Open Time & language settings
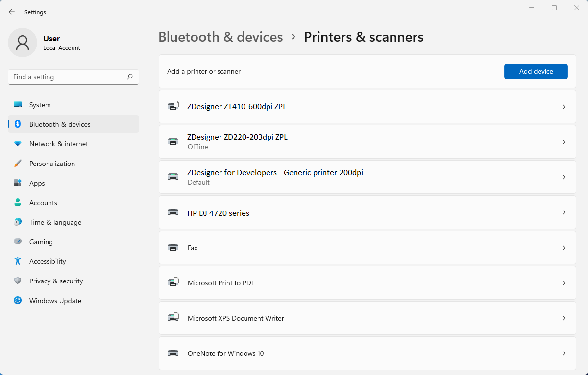588x375 pixels. (73, 222)
